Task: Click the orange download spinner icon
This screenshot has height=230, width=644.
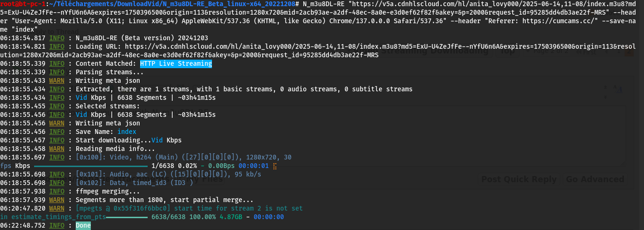Action: (x=275, y=166)
